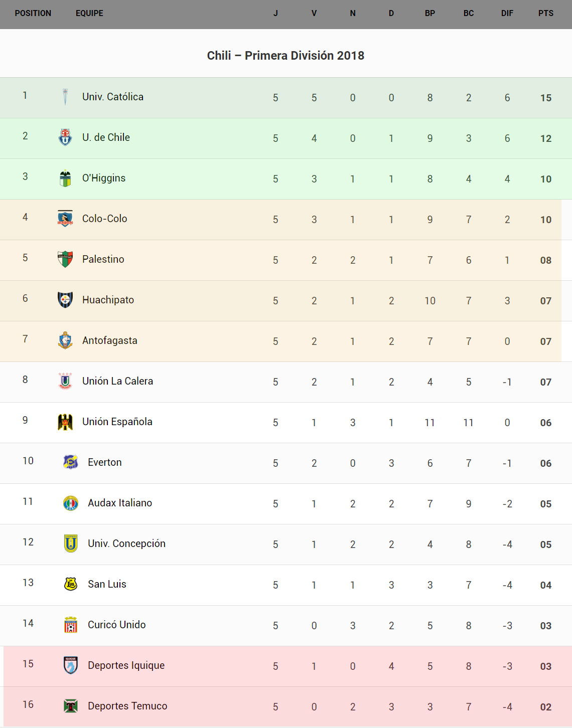Screen dimensions: 572x728
Task: Select the Huachipato team crest
Action: click(x=65, y=300)
